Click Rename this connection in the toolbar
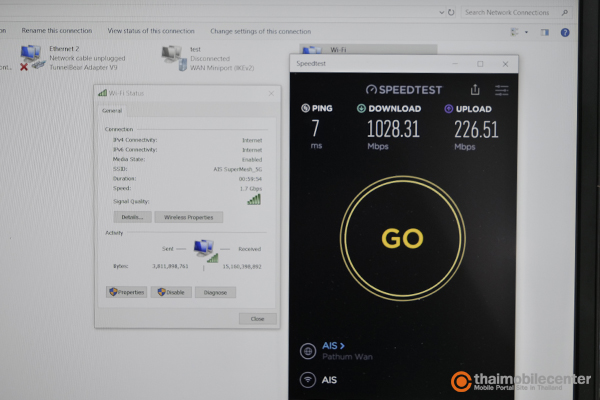 (x=57, y=31)
